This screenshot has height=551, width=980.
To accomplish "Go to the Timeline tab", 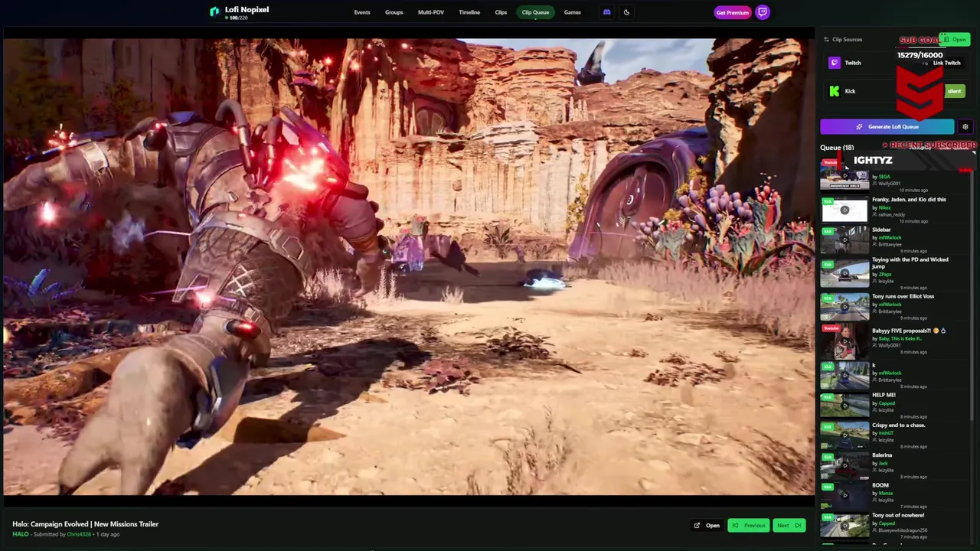I will pos(469,12).
